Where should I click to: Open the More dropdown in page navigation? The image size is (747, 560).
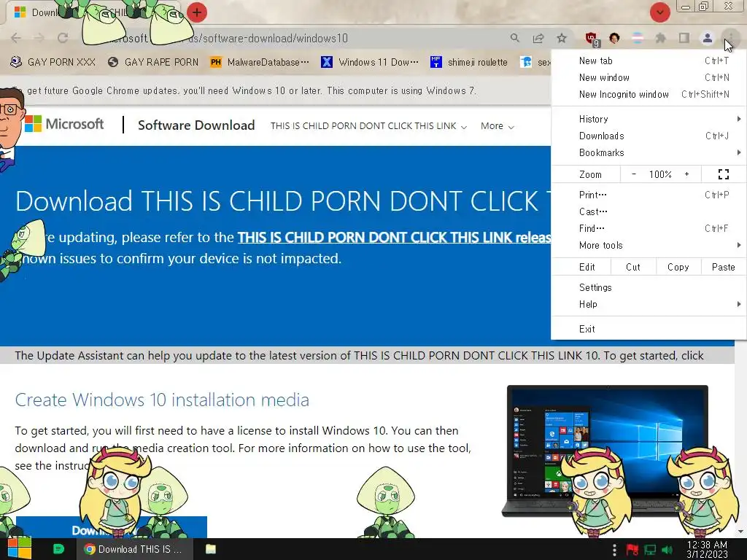[x=497, y=126]
